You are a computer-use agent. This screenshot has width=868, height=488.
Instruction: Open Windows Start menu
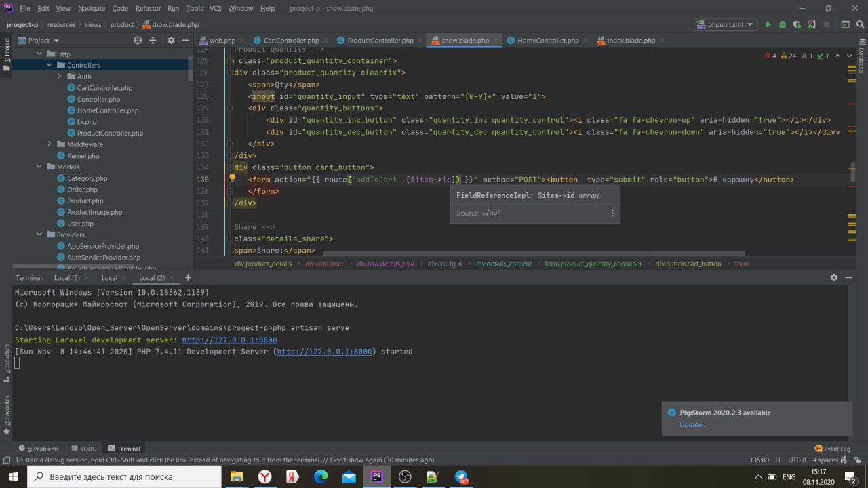[14, 476]
